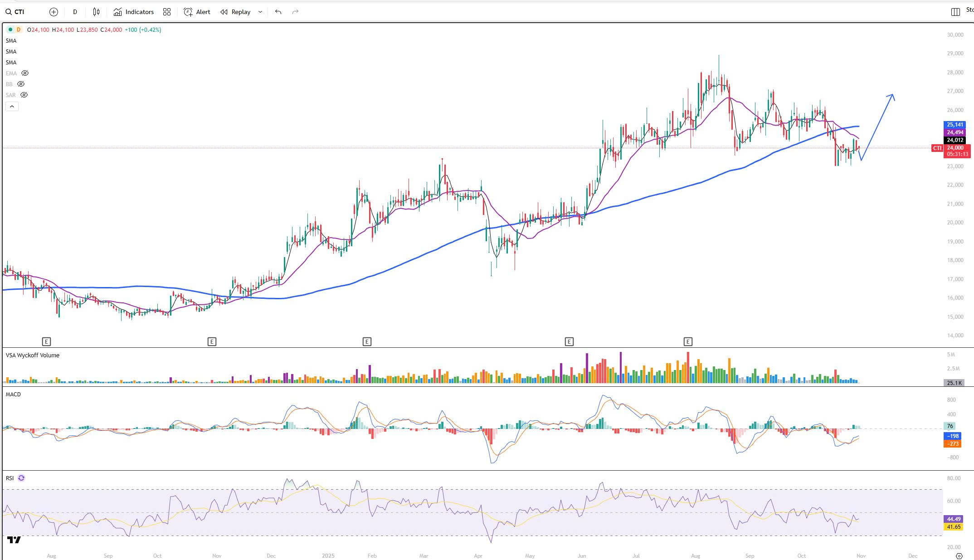
Task: Open the Indicators menu
Action: pyautogui.click(x=134, y=12)
